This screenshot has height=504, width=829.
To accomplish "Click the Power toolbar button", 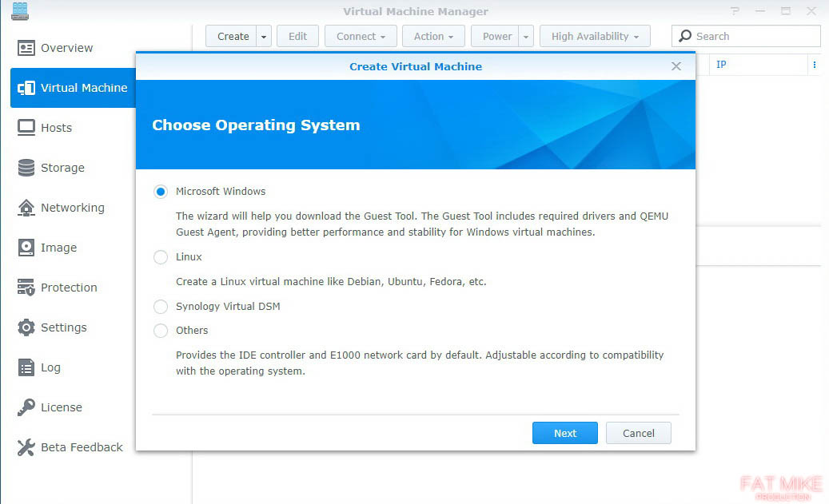I will [x=496, y=37].
